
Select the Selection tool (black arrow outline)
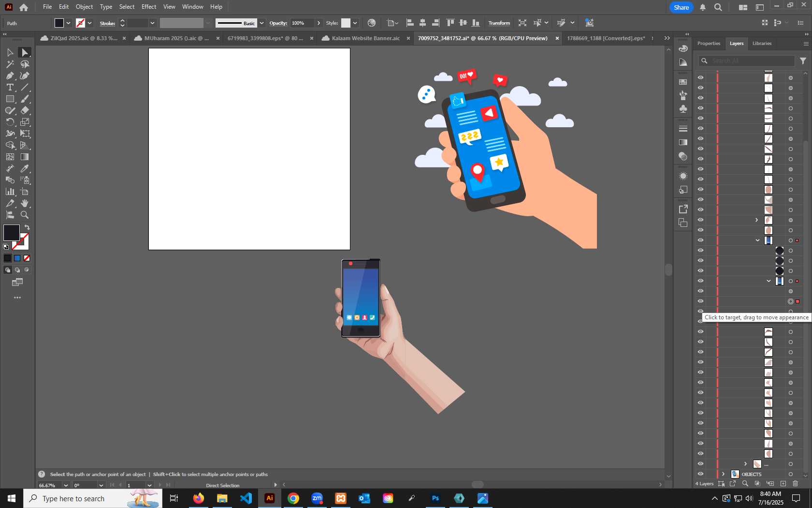tap(10, 52)
